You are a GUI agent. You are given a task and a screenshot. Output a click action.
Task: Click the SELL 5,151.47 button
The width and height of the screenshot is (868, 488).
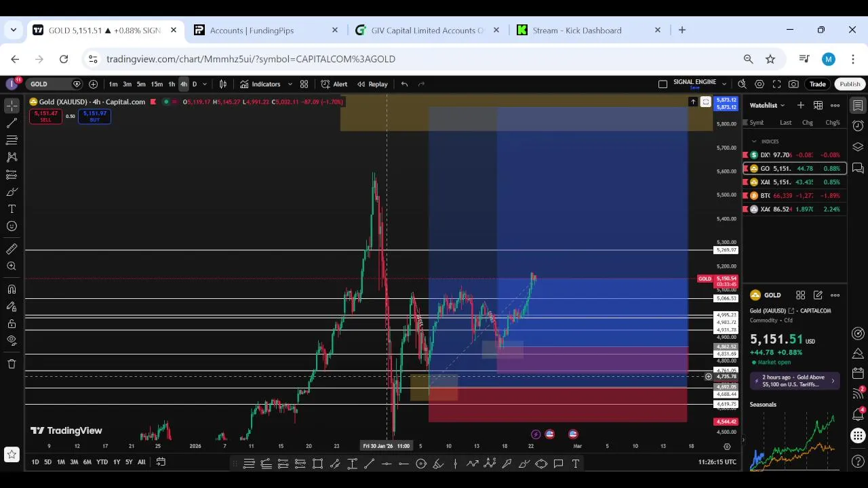click(45, 117)
